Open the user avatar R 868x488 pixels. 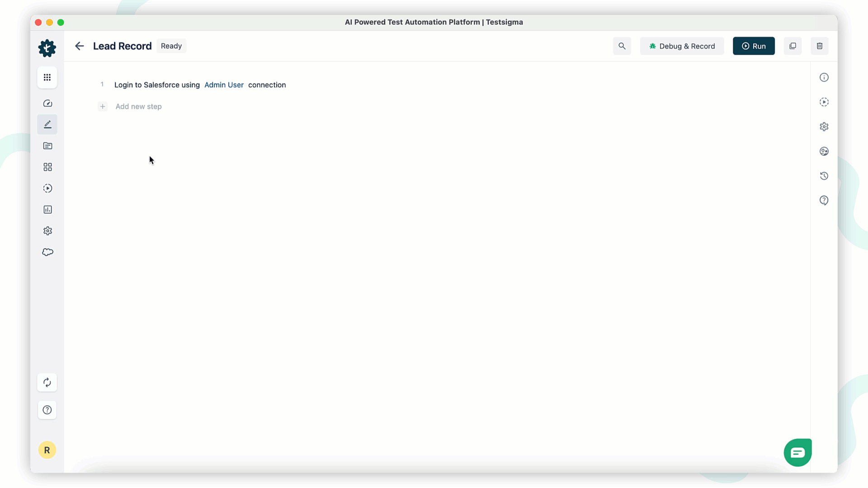(47, 450)
